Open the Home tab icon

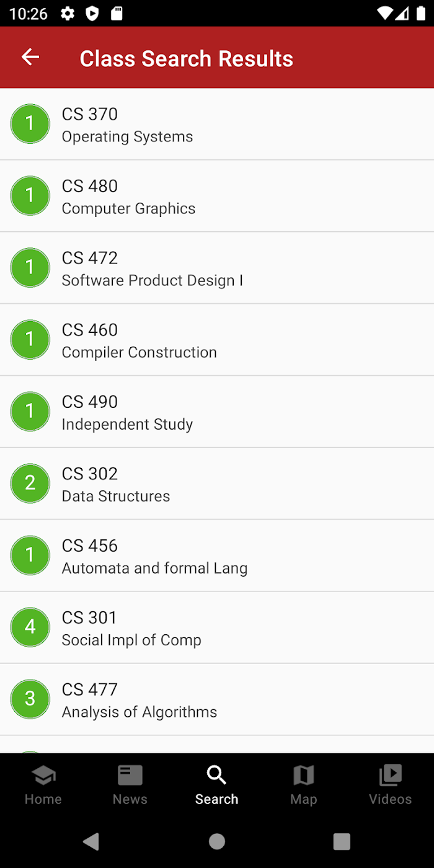[43, 775]
